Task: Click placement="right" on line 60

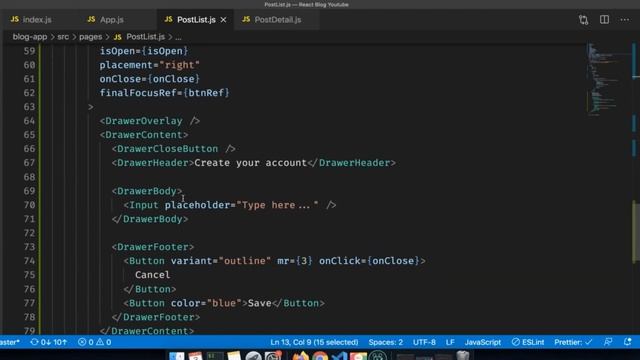Action: [149, 65]
